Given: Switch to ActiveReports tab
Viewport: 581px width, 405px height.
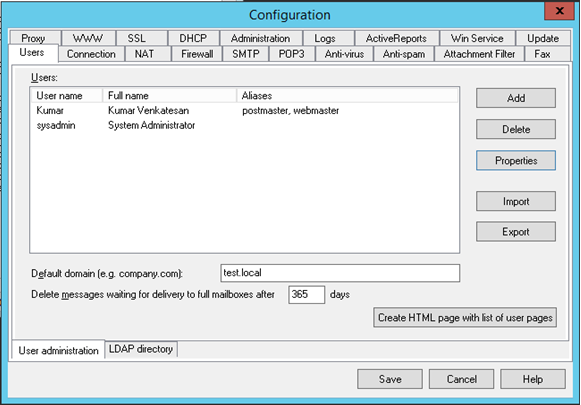Looking at the screenshot, I should [x=396, y=38].
